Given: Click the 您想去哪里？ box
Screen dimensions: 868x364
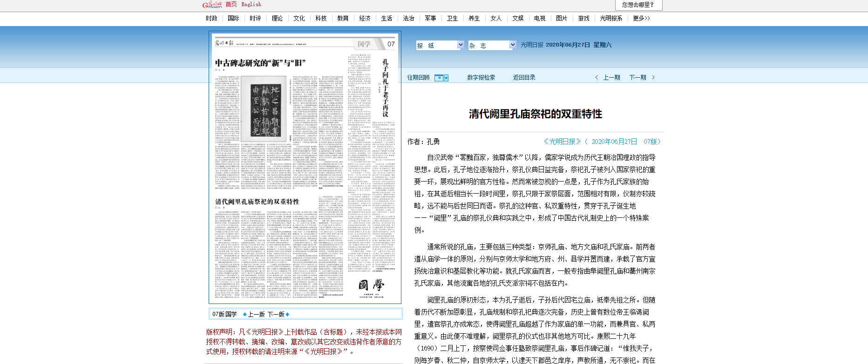Looking at the screenshot, I should coord(638,5).
